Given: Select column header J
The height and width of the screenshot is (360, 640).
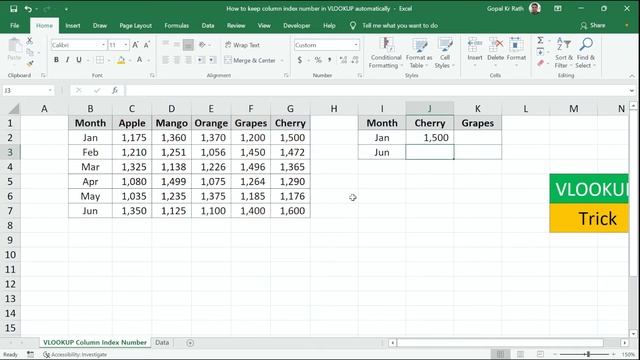Looking at the screenshot, I should point(429,109).
